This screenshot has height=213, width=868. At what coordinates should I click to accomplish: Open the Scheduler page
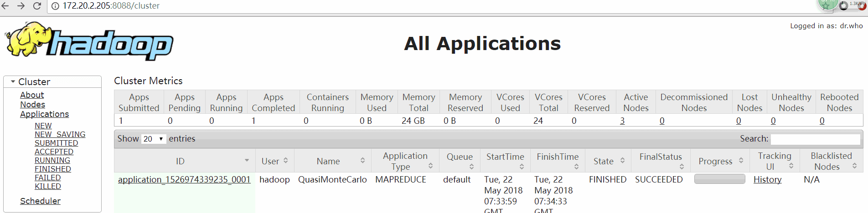click(x=40, y=201)
